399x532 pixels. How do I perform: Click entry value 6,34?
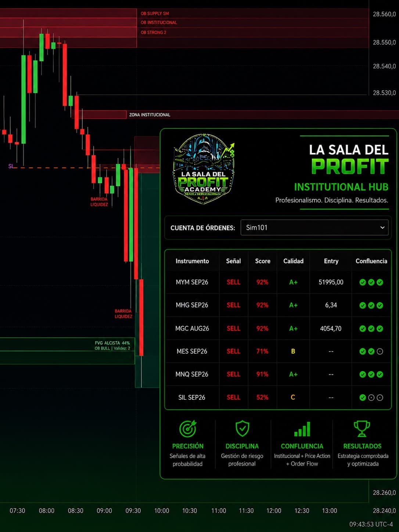coord(331,305)
